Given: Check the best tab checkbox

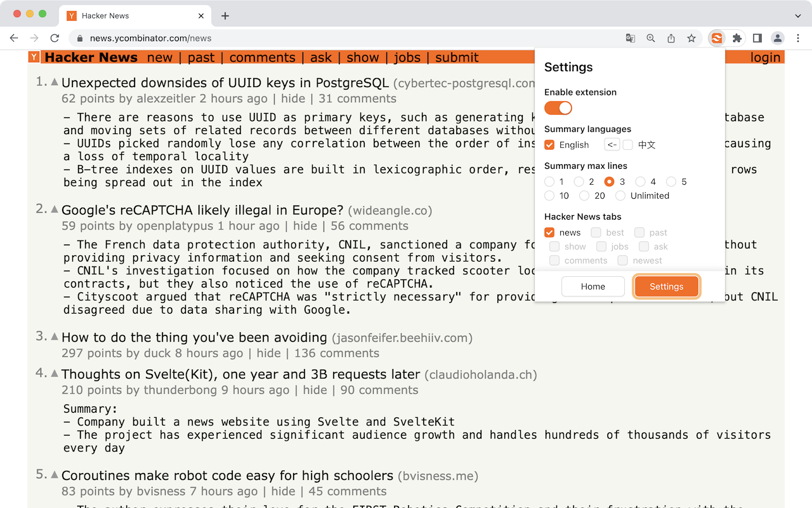Looking at the screenshot, I should pos(596,232).
